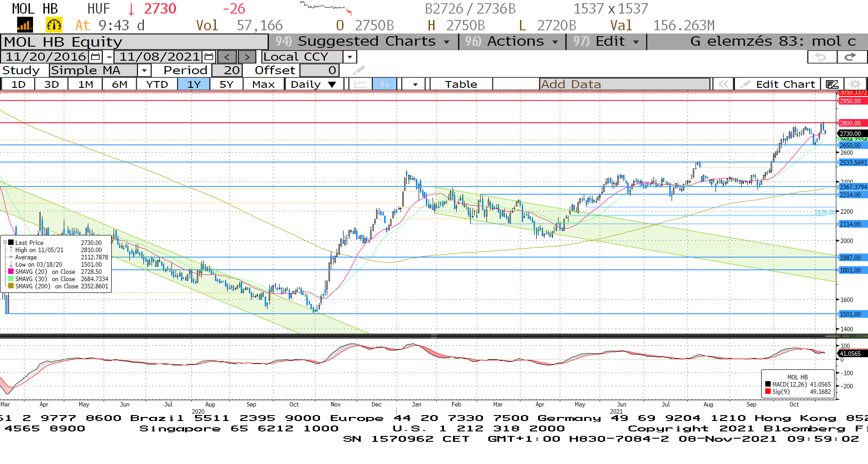Click the 2533.5691 price level label

point(853,163)
